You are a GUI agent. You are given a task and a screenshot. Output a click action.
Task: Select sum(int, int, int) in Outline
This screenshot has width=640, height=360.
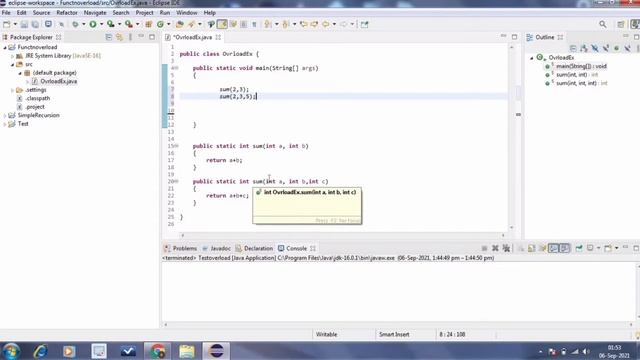tap(582, 83)
